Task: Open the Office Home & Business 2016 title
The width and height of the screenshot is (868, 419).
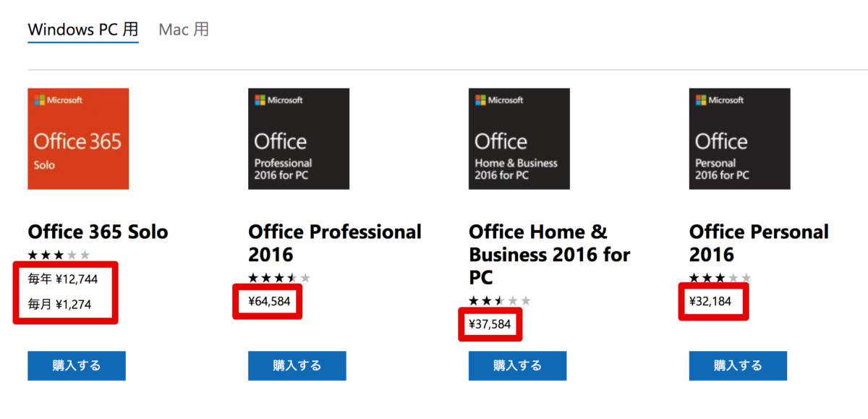Action: 550,255
